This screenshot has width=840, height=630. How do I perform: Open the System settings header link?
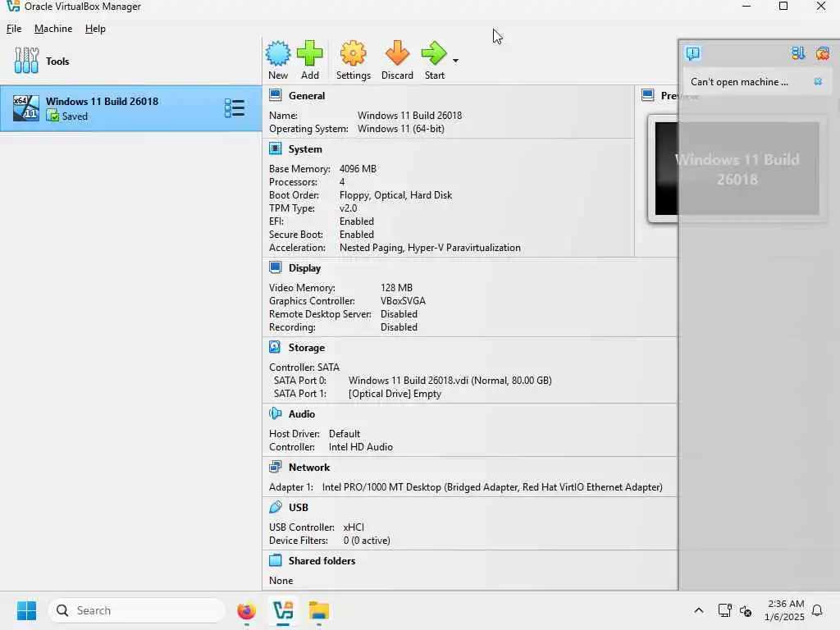305,149
